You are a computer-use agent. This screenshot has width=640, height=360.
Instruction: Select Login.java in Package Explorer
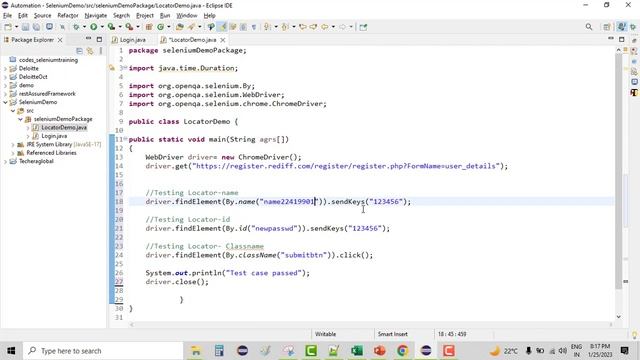point(54,136)
